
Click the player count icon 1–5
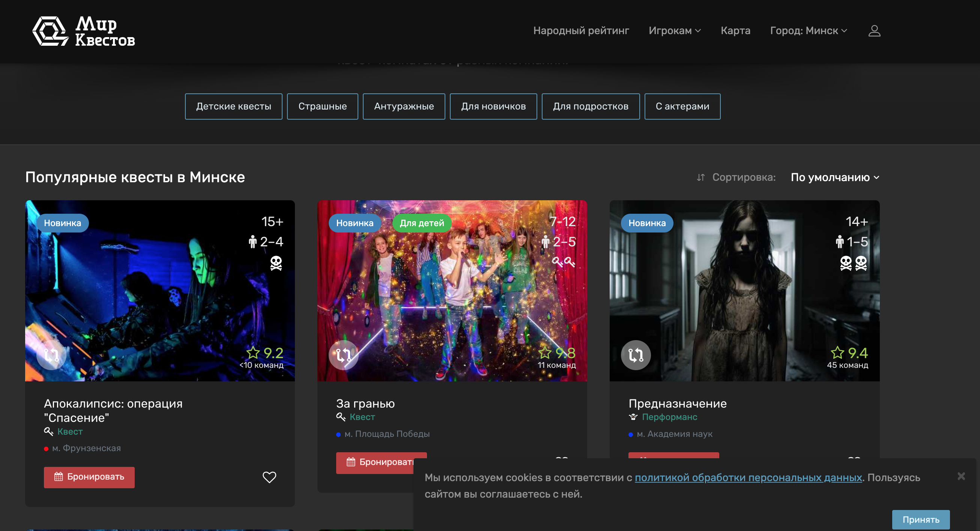(x=840, y=241)
